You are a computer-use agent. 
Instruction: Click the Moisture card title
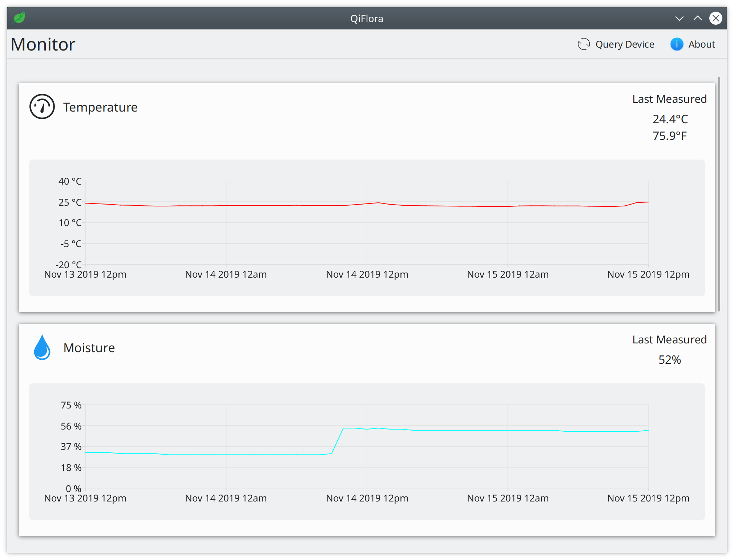[x=89, y=348]
